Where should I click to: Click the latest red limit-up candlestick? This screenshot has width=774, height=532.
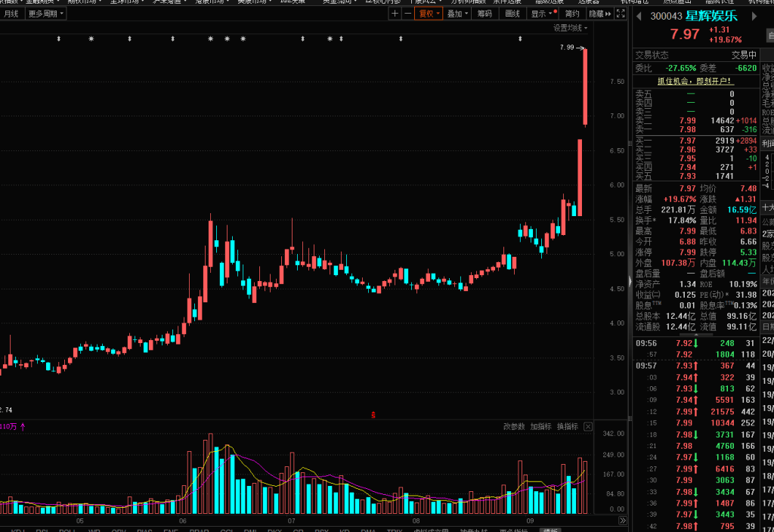tap(585, 87)
